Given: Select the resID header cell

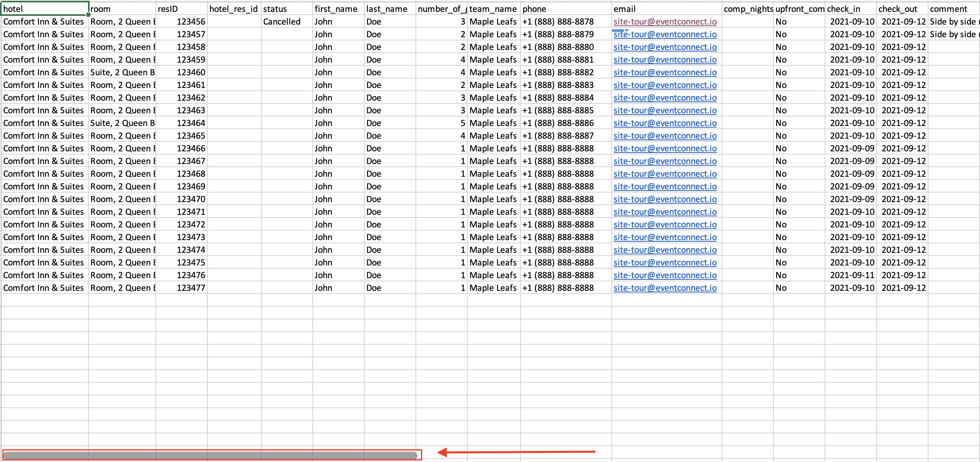Looking at the screenshot, I should tap(181, 9).
